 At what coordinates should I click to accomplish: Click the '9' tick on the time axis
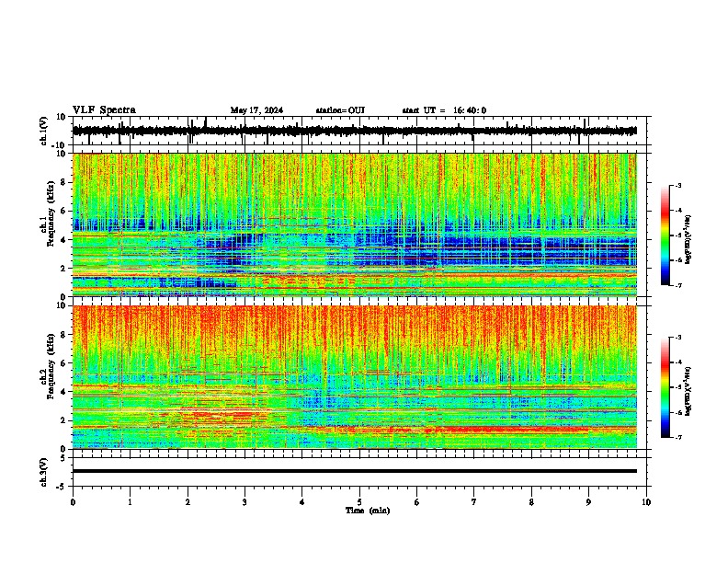[588, 502]
